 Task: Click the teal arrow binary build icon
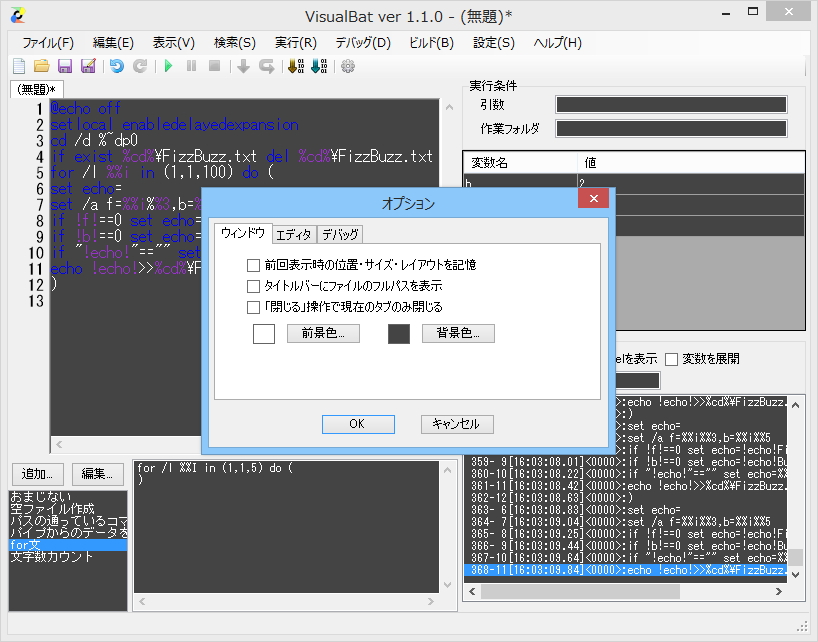pyautogui.click(x=319, y=66)
